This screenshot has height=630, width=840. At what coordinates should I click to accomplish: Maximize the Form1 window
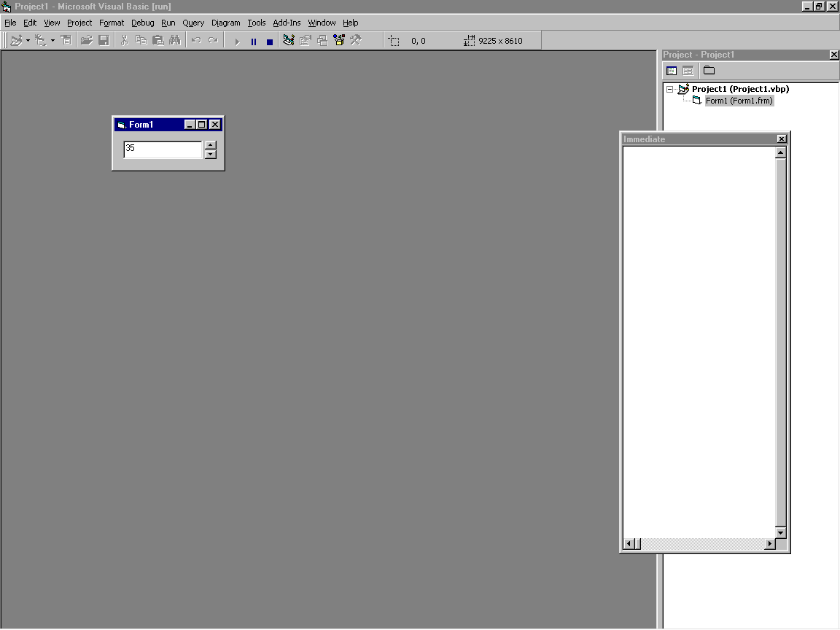pos(201,124)
